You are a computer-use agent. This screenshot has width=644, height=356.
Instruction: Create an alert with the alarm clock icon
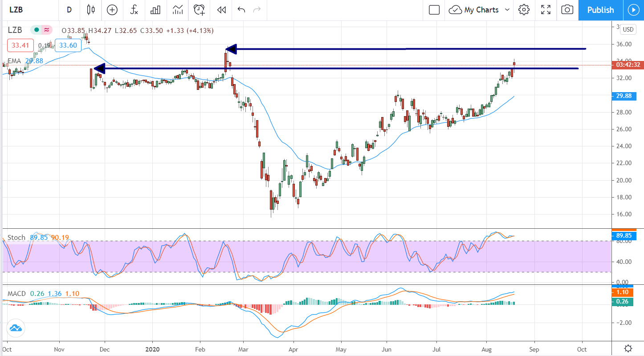(199, 10)
